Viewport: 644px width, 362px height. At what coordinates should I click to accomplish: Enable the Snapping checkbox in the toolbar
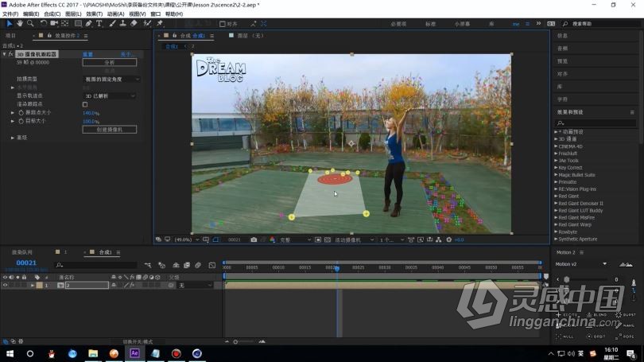(x=222, y=24)
